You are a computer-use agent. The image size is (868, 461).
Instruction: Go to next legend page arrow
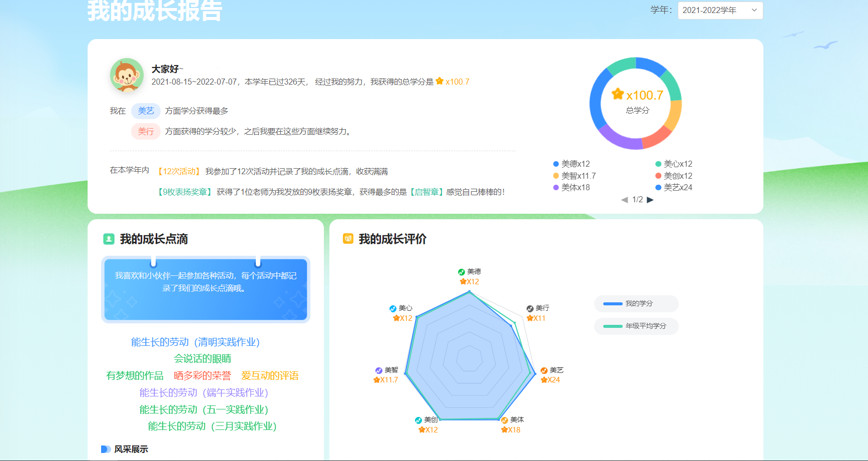click(x=650, y=200)
